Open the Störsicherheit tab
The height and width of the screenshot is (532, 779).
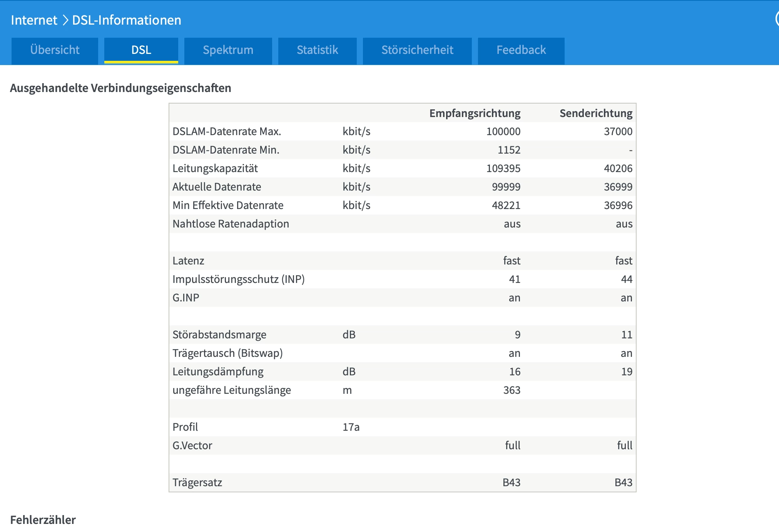417,50
